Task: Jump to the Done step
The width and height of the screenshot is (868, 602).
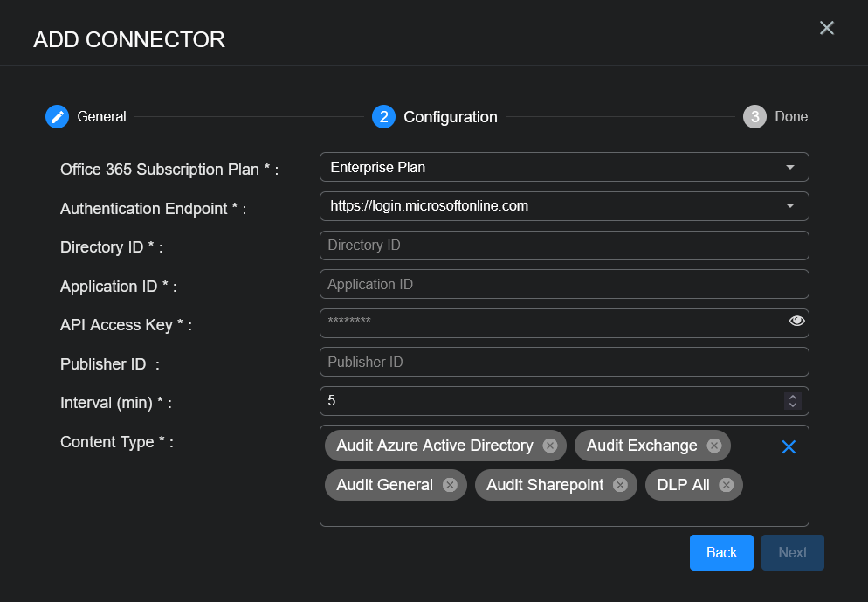Action: (754, 116)
